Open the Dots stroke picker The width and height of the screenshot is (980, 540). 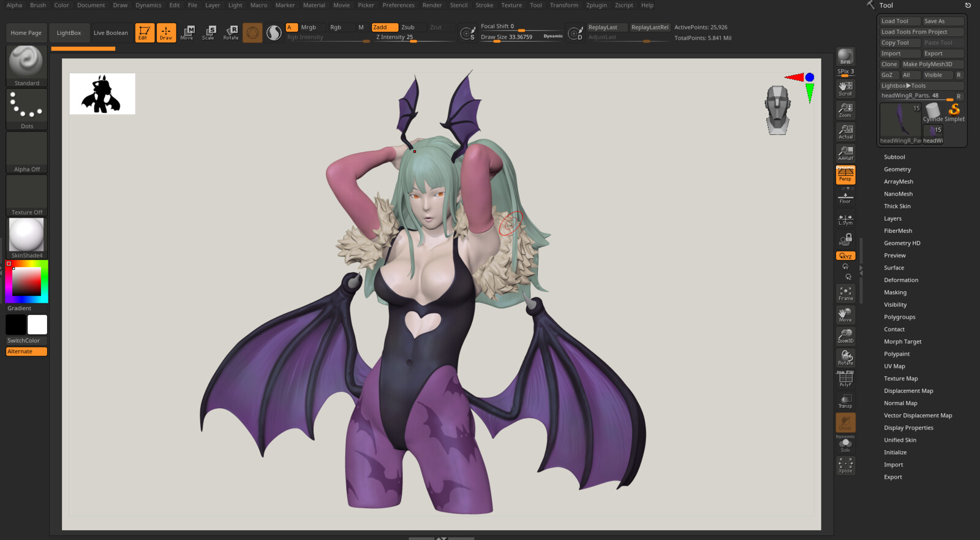click(26, 109)
